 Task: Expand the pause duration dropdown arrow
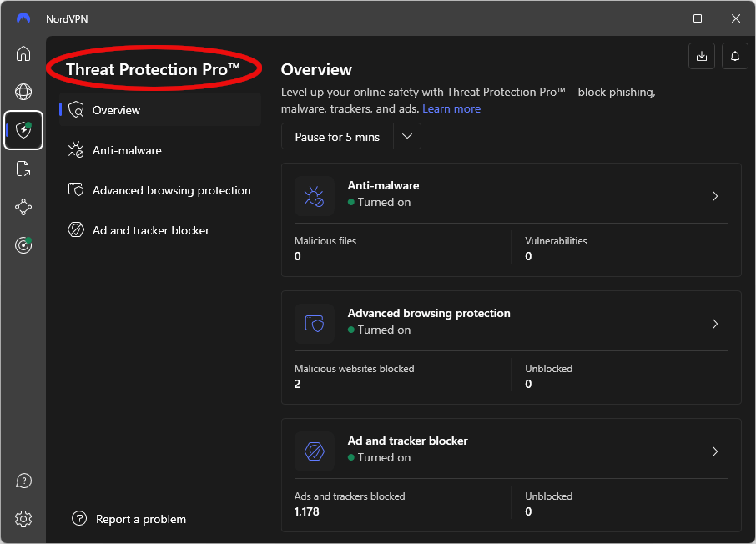point(407,137)
